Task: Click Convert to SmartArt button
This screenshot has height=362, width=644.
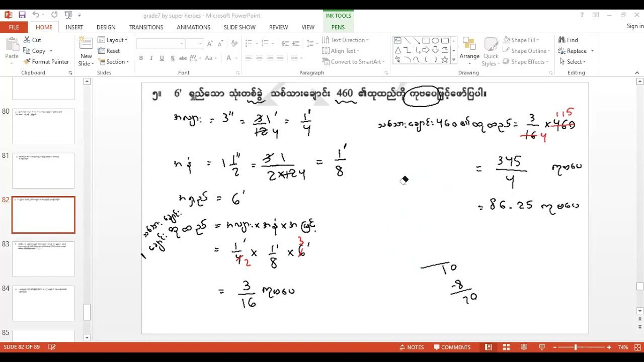Action: click(x=353, y=62)
